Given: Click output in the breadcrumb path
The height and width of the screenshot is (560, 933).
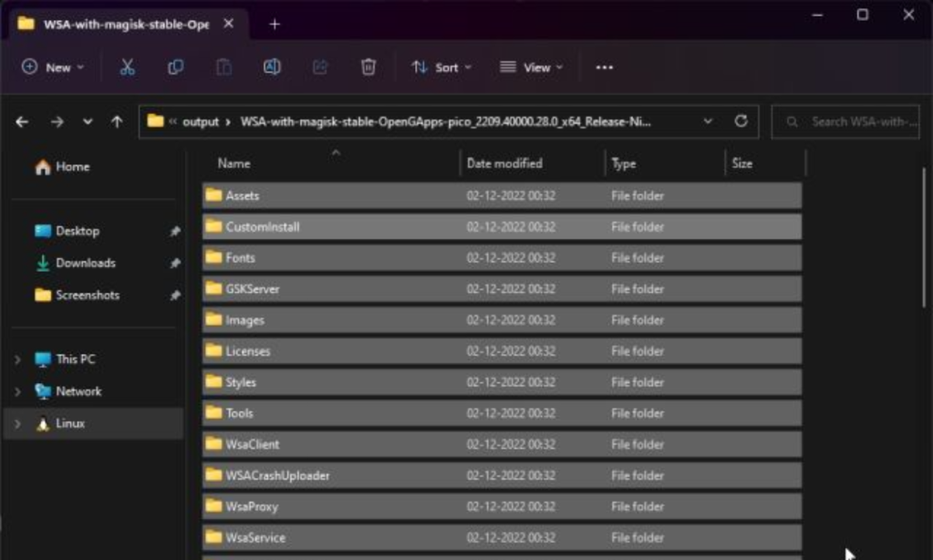Looking at the screenshot, I should [201, 122].
